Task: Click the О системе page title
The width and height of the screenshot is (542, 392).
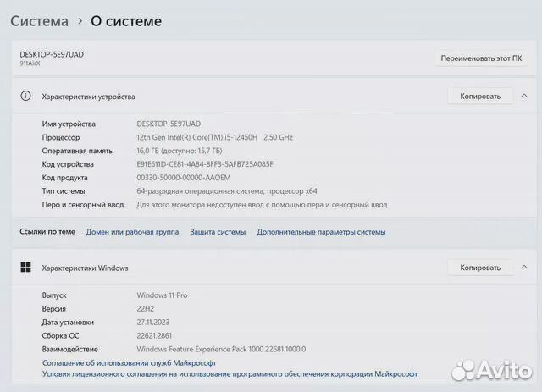Action: click(x=126, y=21)
